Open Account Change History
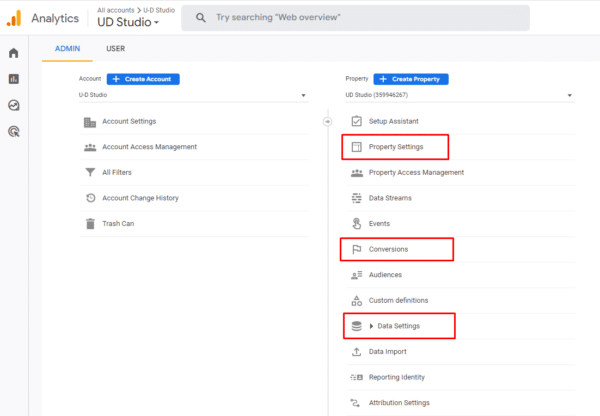The image size is (600, 416). (x=140, y=198)
